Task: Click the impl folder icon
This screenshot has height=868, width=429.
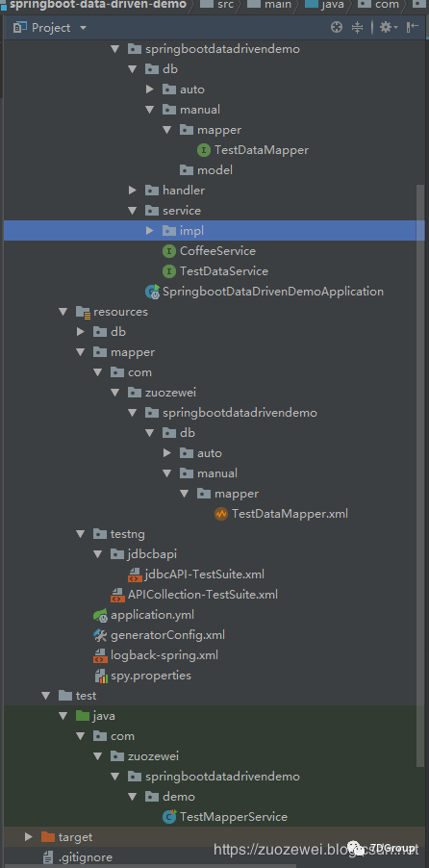Action: pyautogui.click(x=169, y=231)
